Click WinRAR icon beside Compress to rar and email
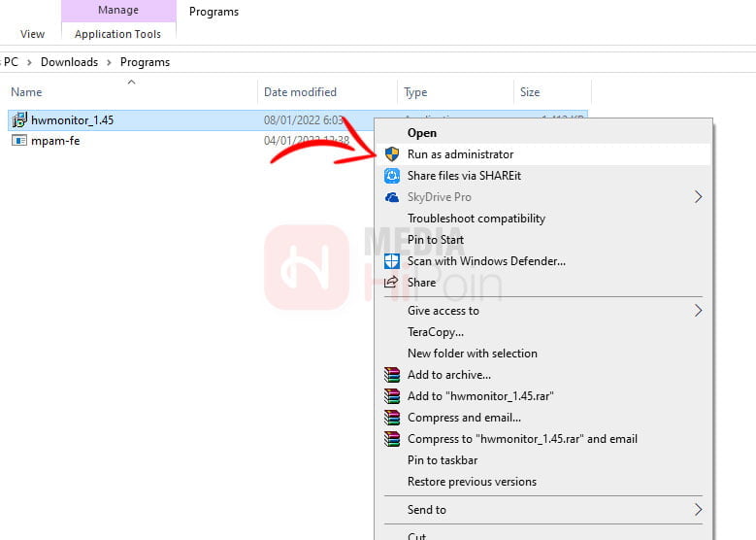 coord(392,439)
